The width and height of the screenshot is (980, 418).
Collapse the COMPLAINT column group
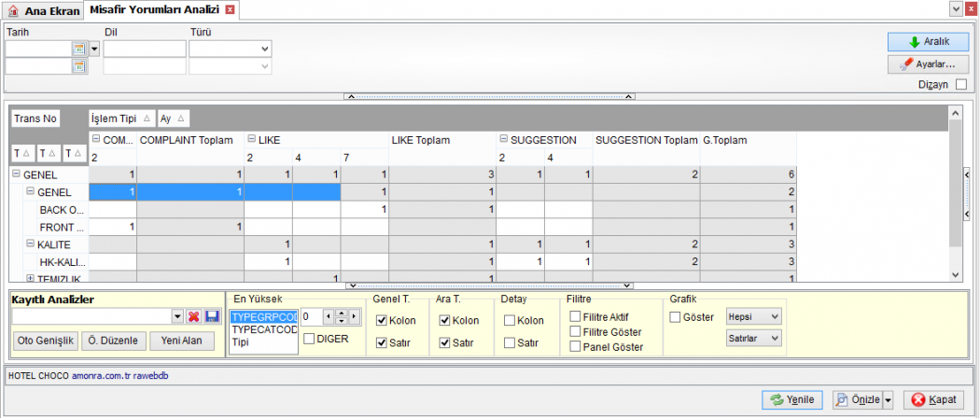96,140
